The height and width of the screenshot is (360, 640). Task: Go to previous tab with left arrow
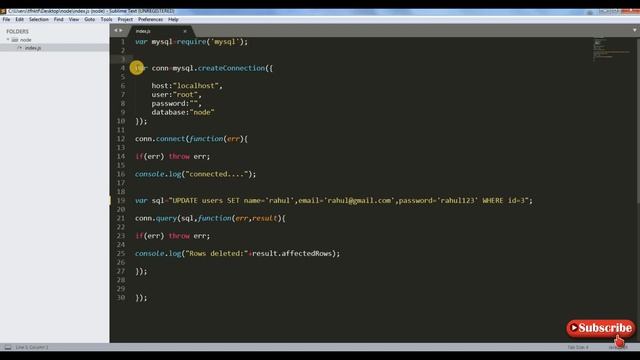pos(116,30)
